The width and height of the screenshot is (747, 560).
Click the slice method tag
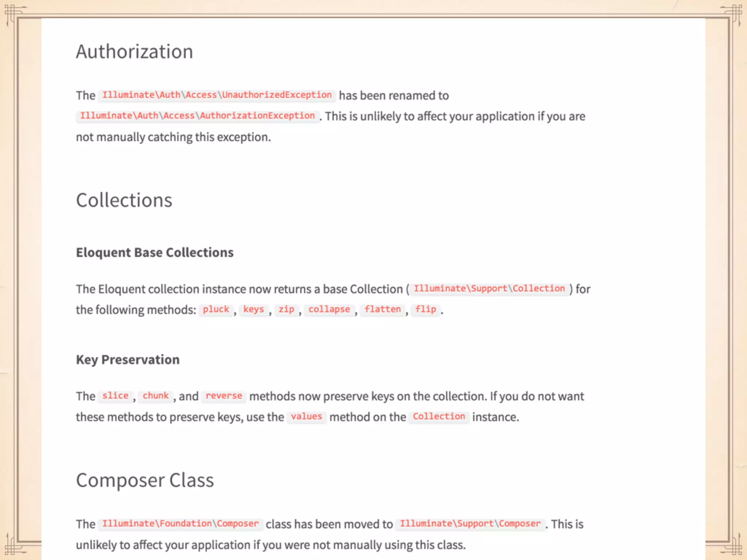point(115,396)
